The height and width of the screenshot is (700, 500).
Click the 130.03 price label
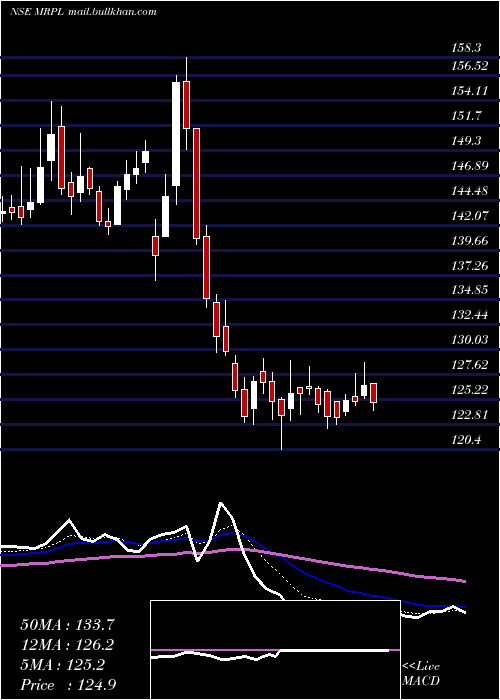(469, 340)
